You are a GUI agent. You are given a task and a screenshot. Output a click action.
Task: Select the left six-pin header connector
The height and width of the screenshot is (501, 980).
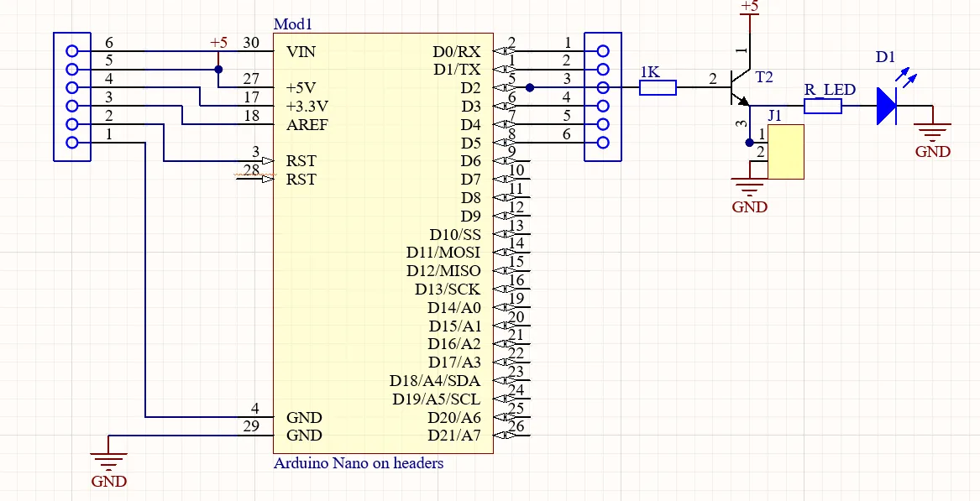pos(71,97)
